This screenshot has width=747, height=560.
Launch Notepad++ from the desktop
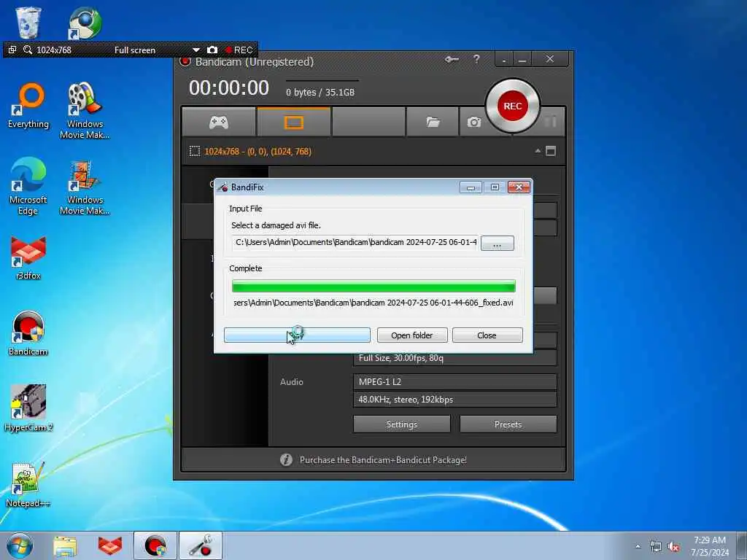pos(28,484)
